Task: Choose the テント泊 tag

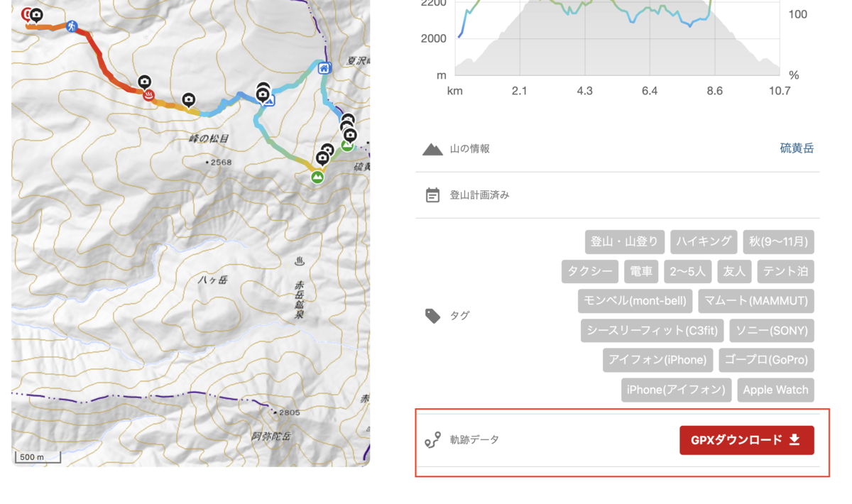Action: (785, 271)
